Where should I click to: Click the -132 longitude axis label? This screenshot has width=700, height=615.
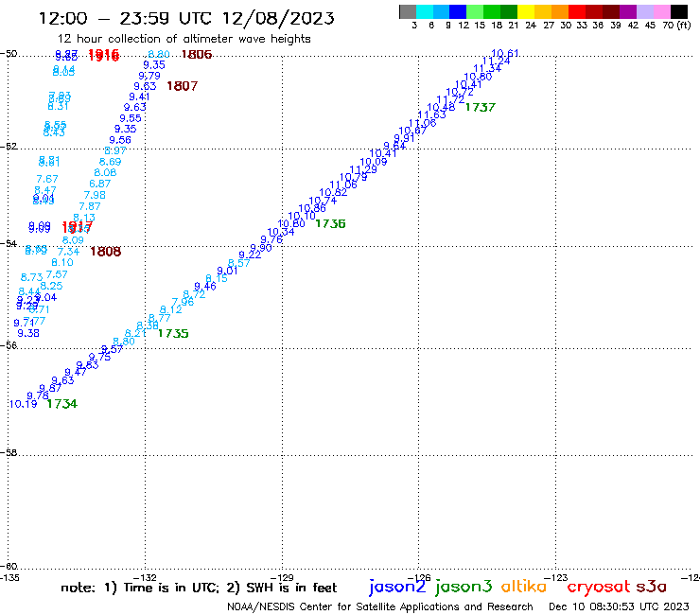tap(145, 578)
